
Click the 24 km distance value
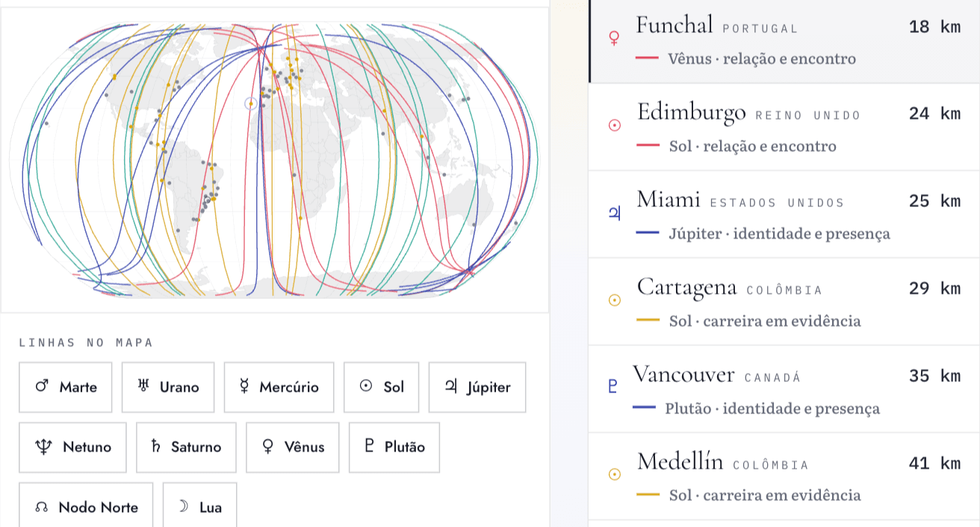(x=934, y=114)
